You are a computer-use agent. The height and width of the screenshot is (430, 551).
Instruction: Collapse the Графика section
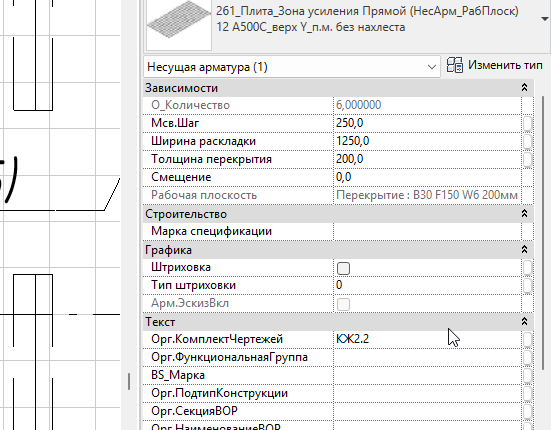pos(524,249)
